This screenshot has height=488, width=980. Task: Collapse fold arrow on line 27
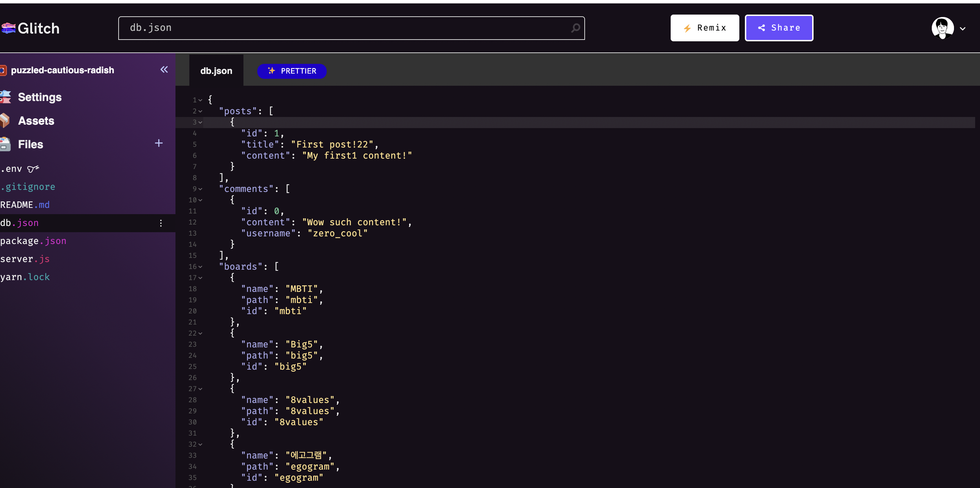coord(200,389)
